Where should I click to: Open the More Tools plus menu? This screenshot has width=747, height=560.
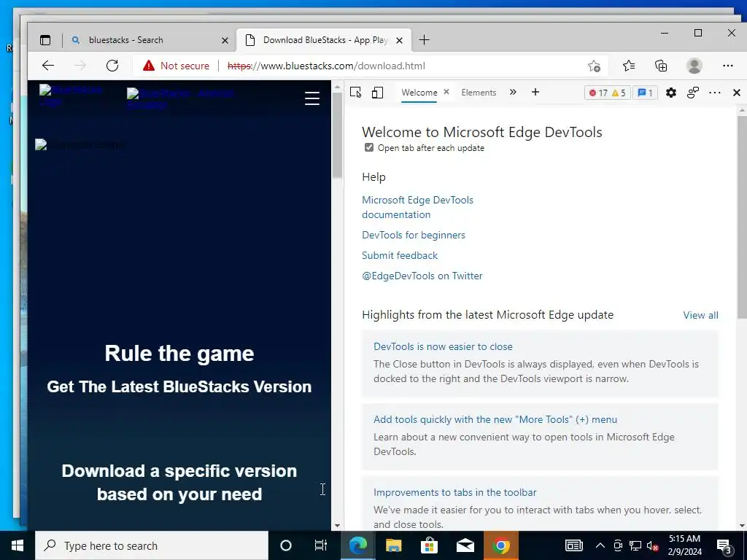pyautogui.click(x=535, y=92)
